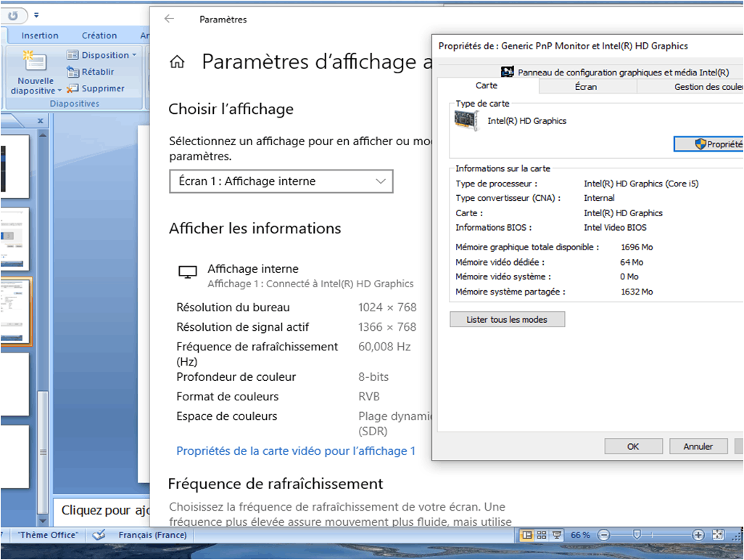Switch to the Écran tab
The width and height of the screenshot is (744, 560).
point(586,87)
